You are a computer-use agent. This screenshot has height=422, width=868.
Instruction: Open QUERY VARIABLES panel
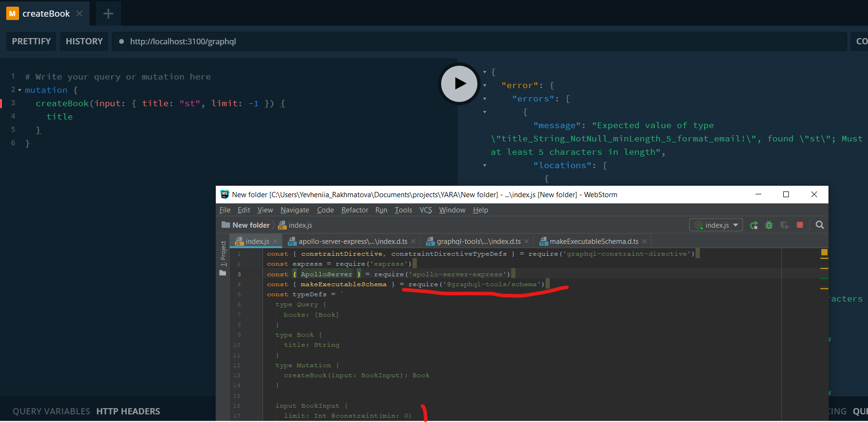click(51, 411)
